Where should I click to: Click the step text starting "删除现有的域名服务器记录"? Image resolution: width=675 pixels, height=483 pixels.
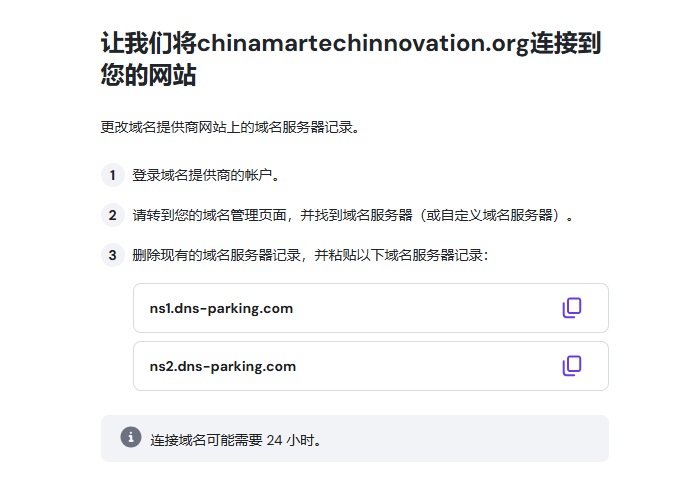point(310,255)
